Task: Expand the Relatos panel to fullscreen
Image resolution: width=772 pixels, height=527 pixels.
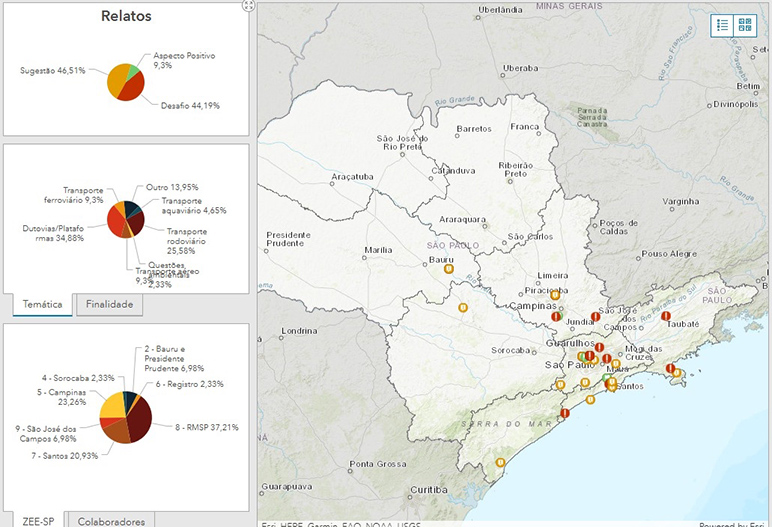Action: pyautogui.click(x=248, y=6)
